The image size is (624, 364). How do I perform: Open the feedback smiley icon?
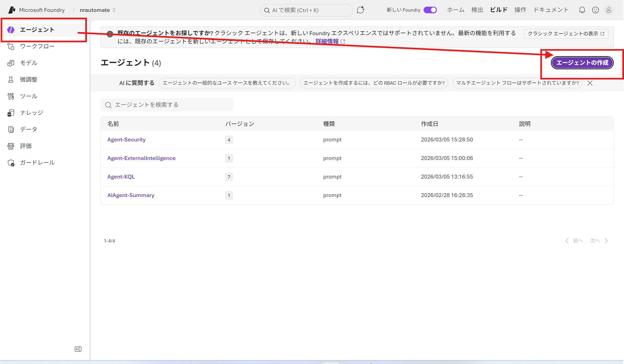(595, 10)
